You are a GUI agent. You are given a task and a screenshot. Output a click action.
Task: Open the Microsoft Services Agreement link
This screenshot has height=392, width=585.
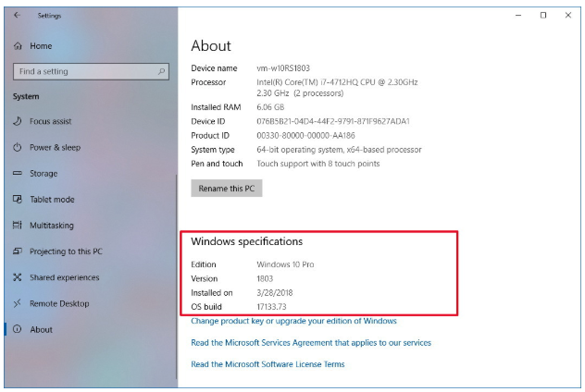tap(311, 343)
